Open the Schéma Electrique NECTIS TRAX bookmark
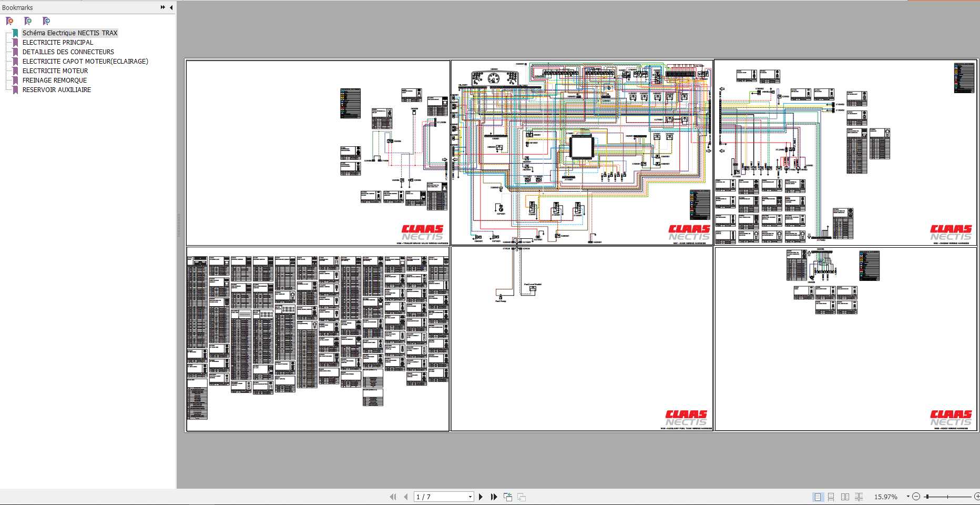Screen dimensions: 980x505 [70, 33]
